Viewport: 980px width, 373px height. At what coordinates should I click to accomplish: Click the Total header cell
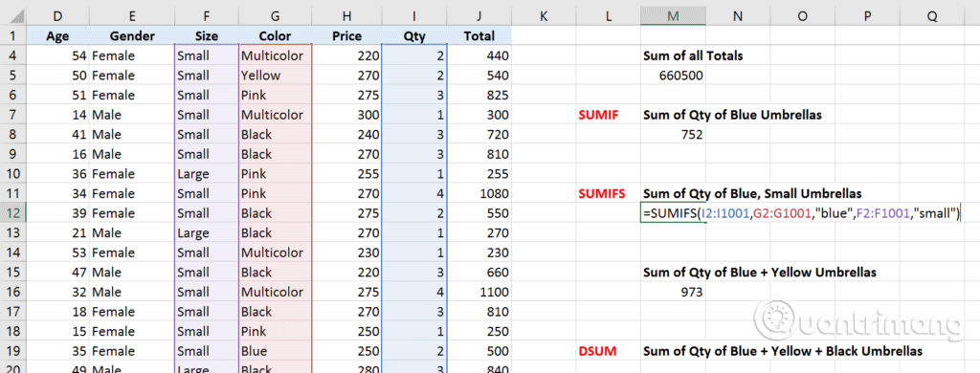point(479,36)
